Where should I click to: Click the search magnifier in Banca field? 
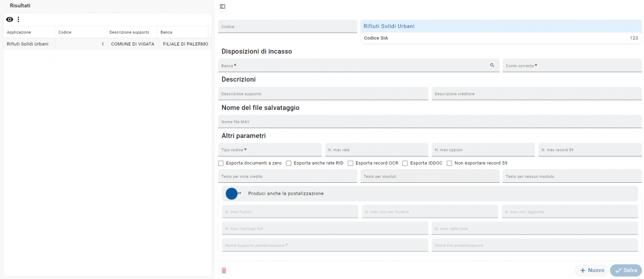coord(492,65)
